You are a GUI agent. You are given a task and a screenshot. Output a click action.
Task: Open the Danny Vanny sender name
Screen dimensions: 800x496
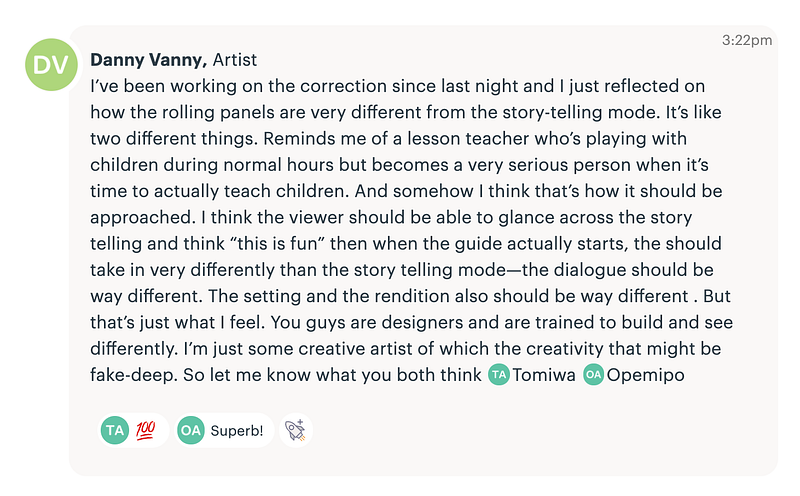pos(148,60)
